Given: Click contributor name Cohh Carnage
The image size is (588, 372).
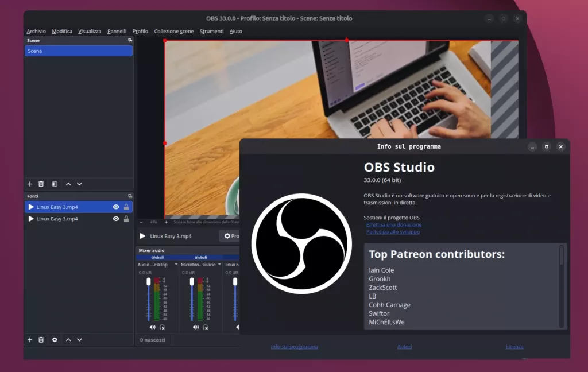Looking at the screenshot, I should [x=389, y=305].
